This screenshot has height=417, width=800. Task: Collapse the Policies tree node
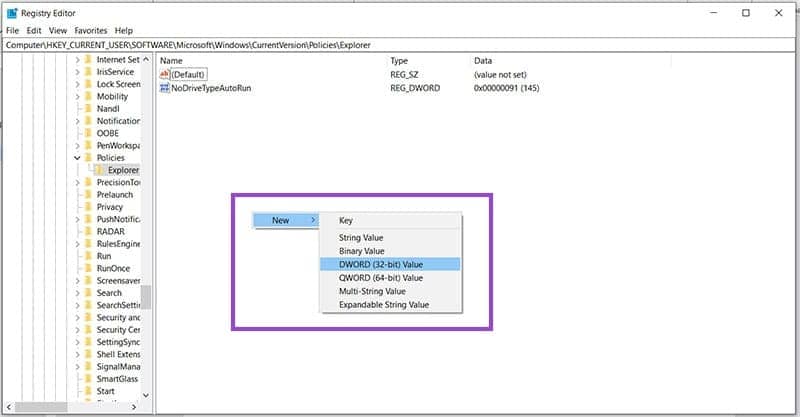pos(77,158)
